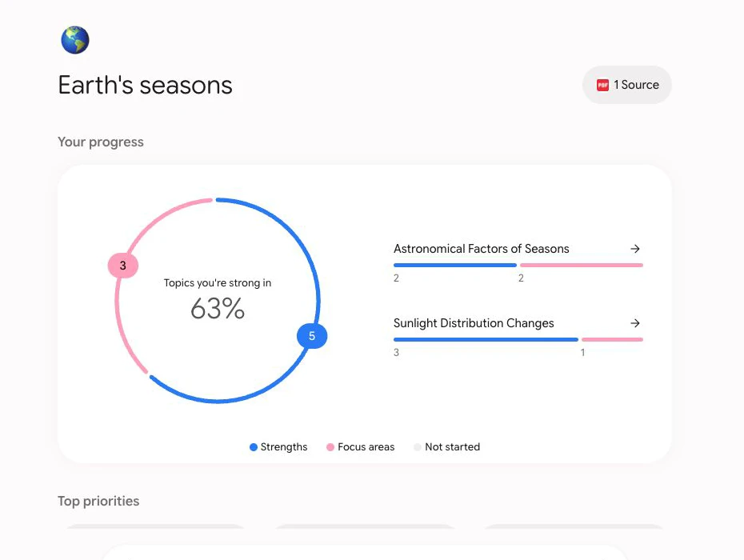
Task: Click pink focus bar under Astronomical Factors
Action: click(x=582, y=266)
